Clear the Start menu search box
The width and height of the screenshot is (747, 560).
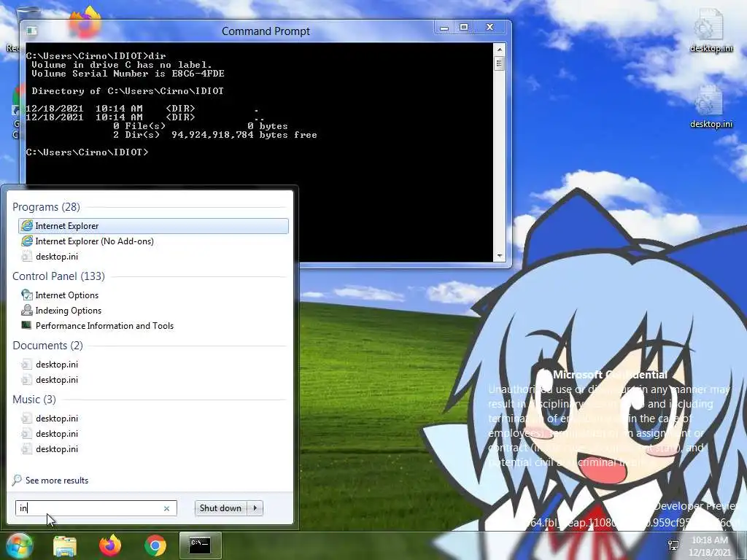(167, 508)
